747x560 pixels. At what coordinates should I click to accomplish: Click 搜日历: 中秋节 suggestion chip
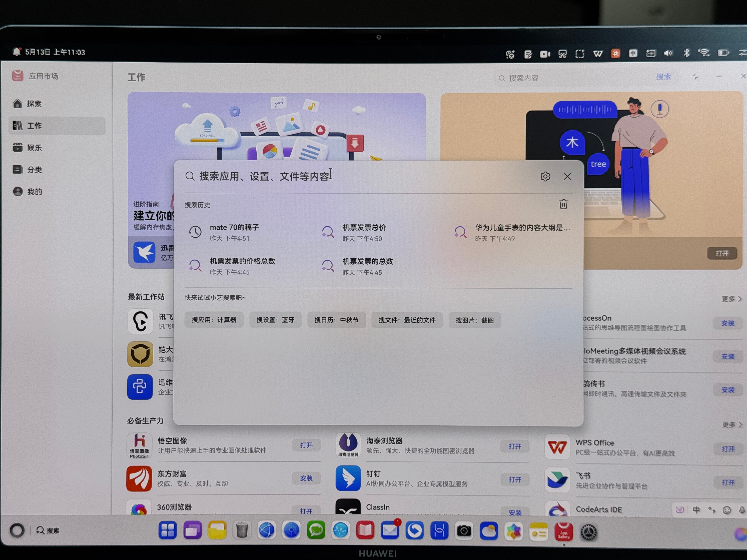(x=336, y=320)
